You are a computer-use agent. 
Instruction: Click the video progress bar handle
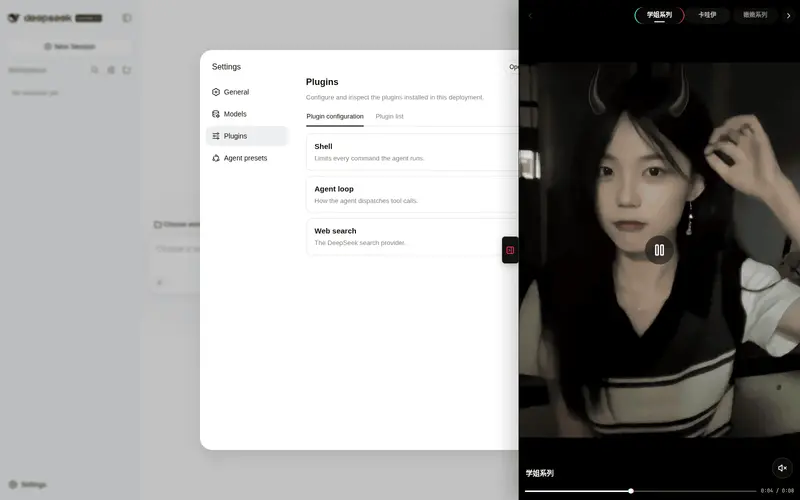coord(631,491)
